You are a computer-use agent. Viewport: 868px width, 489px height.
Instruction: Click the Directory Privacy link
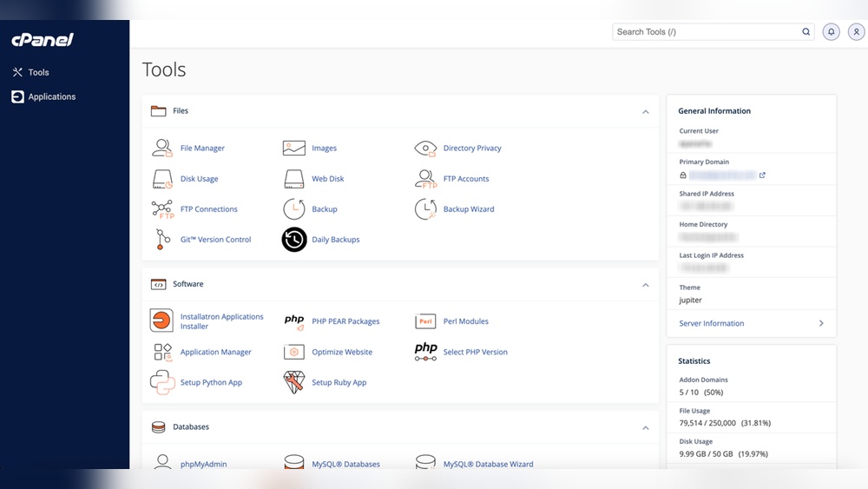point(472,148)
